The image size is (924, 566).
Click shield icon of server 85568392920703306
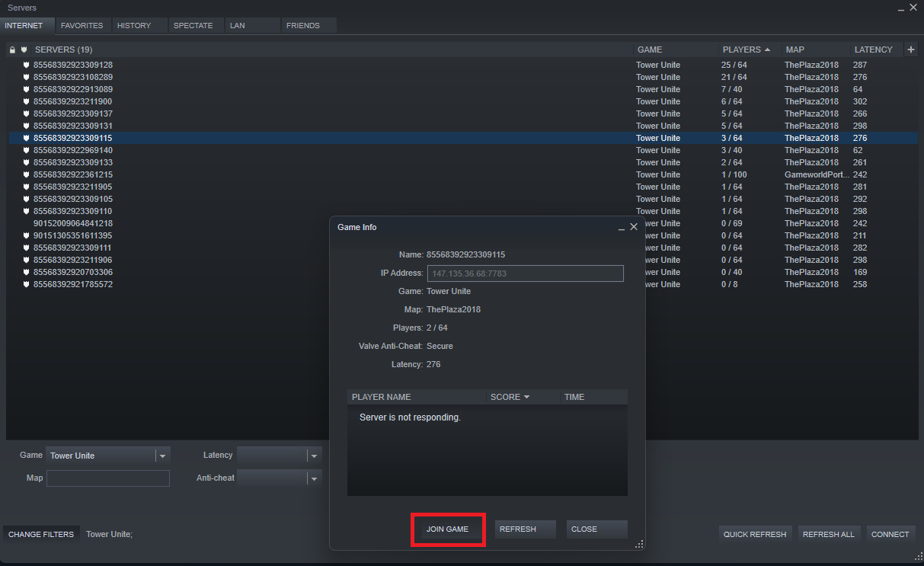point(27,272)
